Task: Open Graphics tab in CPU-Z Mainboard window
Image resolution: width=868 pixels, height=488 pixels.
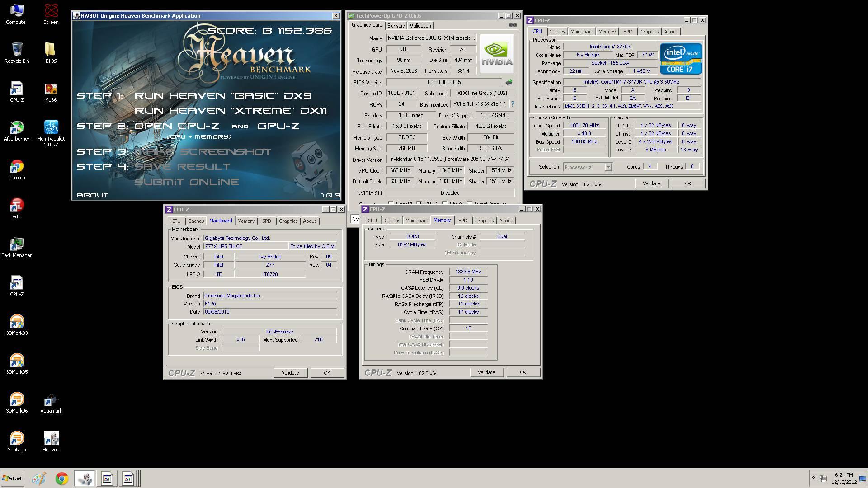Action: (x=288, y=221)
